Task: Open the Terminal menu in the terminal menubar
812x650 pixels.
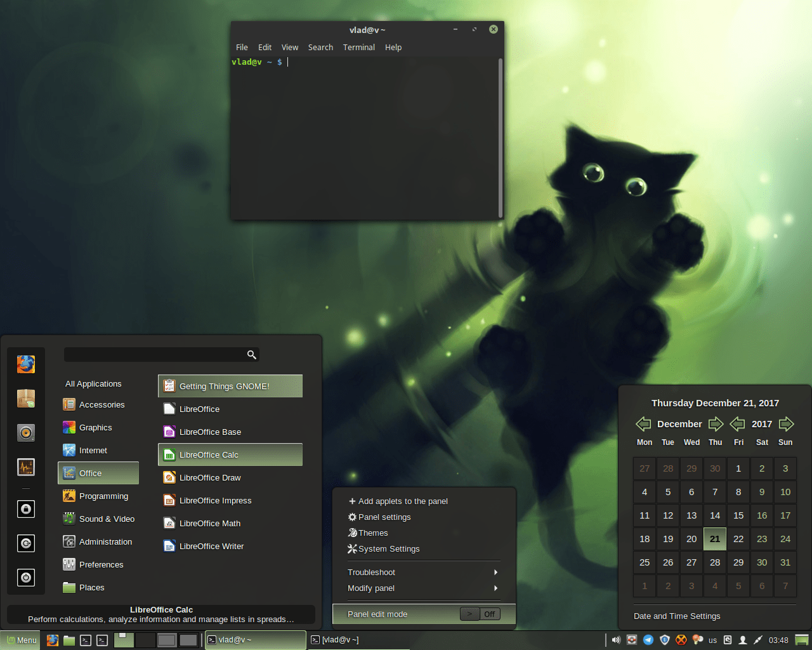Action: tap(359, 48)
